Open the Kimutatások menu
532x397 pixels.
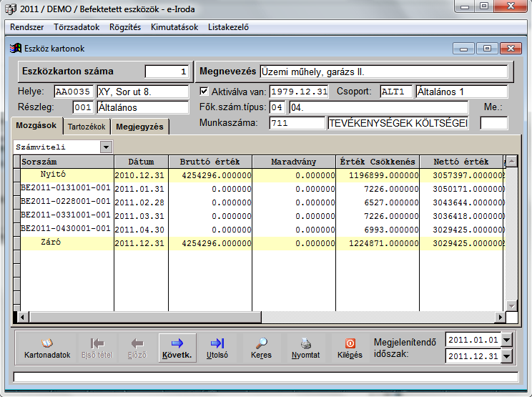click(x=174, y=27)
